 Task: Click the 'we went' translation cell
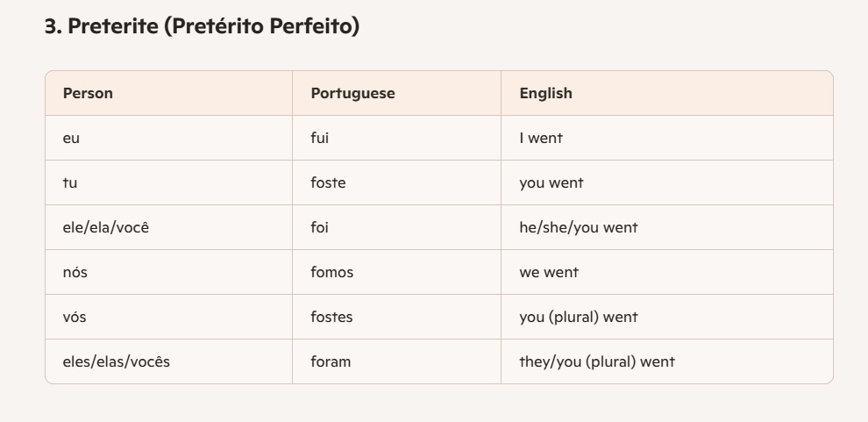[x=548, y=272]
